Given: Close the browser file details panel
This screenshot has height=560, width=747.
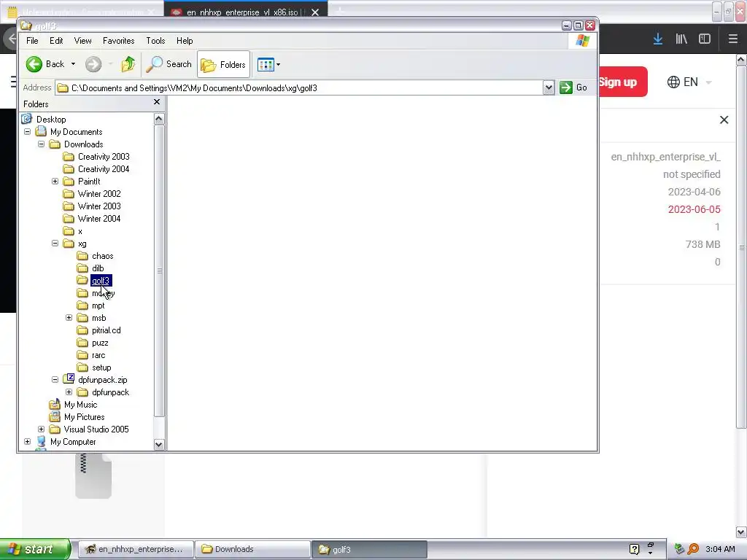Looking at the screenshot, I should click(x=724, y=120).
